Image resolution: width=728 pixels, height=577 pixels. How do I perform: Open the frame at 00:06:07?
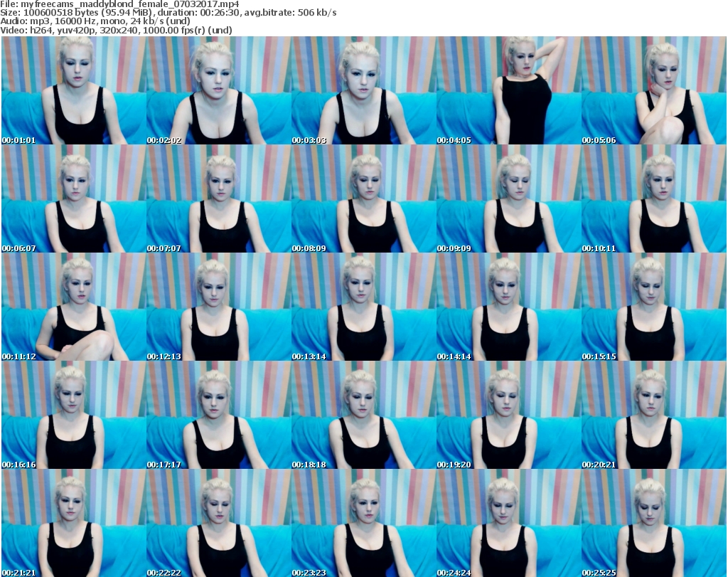tap(74, 198)
